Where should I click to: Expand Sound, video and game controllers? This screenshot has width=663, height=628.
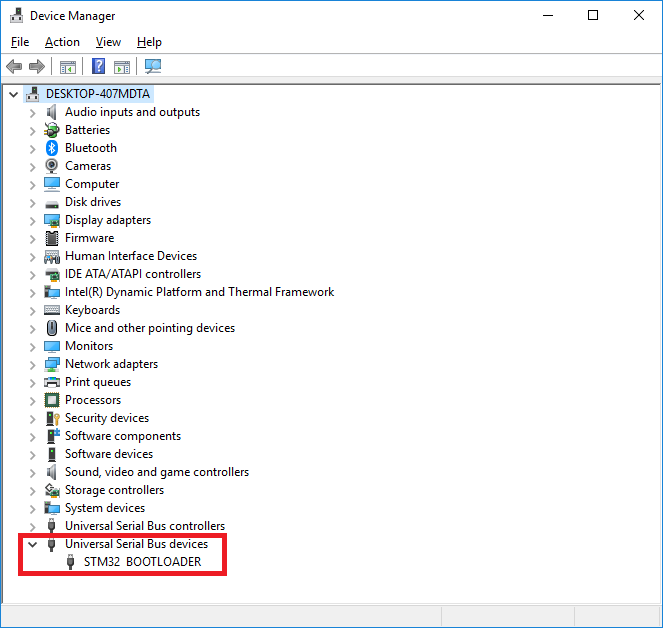(33, 472)
